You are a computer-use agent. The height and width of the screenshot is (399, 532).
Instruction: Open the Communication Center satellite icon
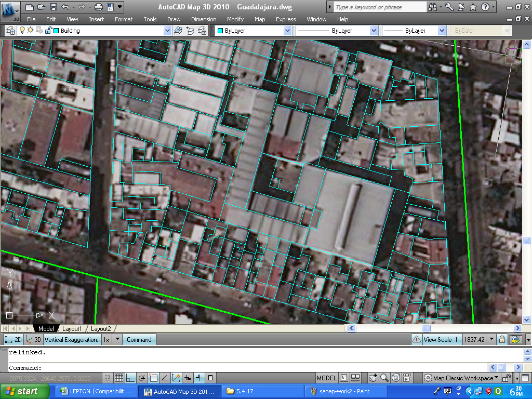pos(461,7)
